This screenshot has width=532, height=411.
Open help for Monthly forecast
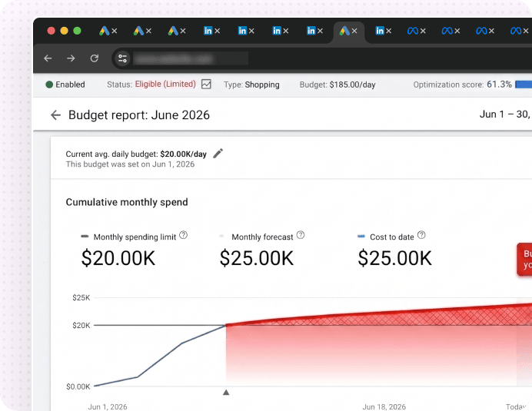(301, 235)
